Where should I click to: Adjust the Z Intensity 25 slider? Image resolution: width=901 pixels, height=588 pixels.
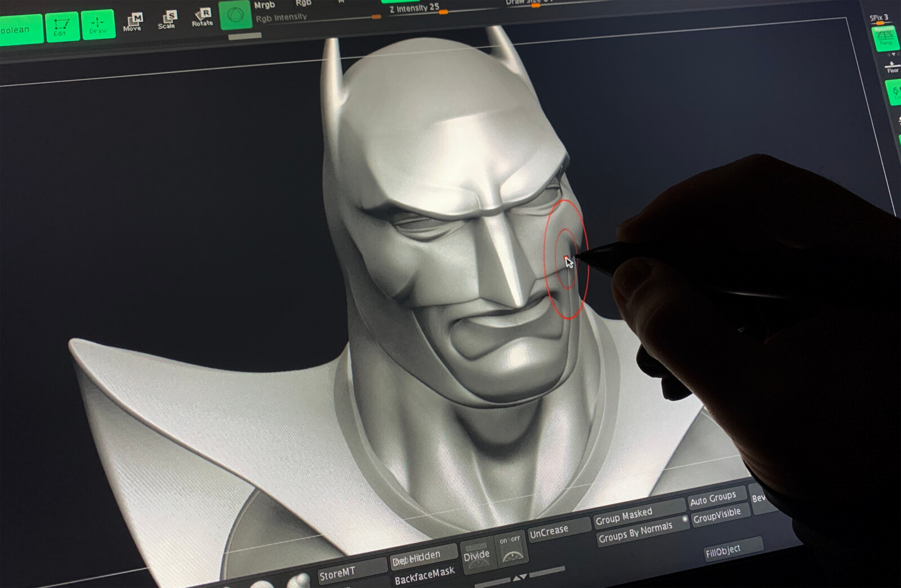click(418, 9)
